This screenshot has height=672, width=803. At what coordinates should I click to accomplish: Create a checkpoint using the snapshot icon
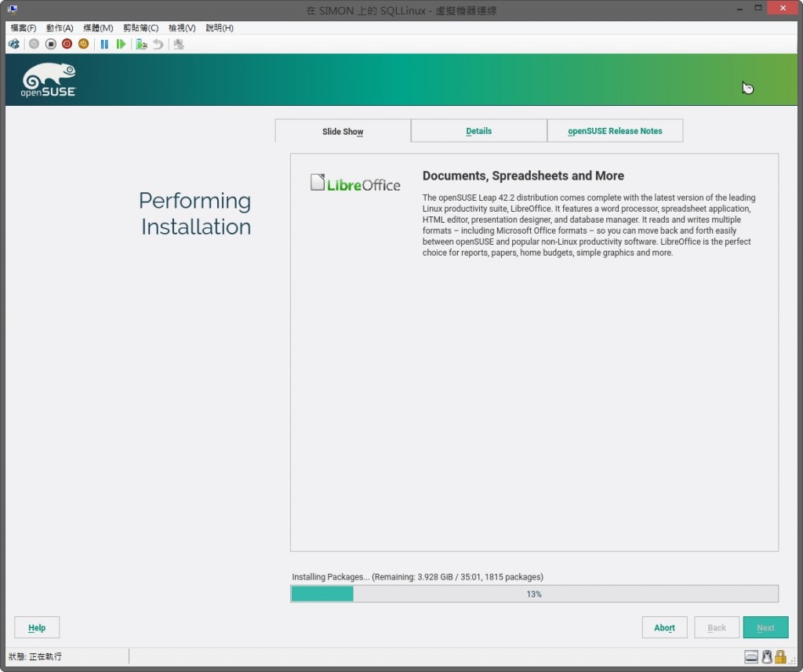pos(141,44)
